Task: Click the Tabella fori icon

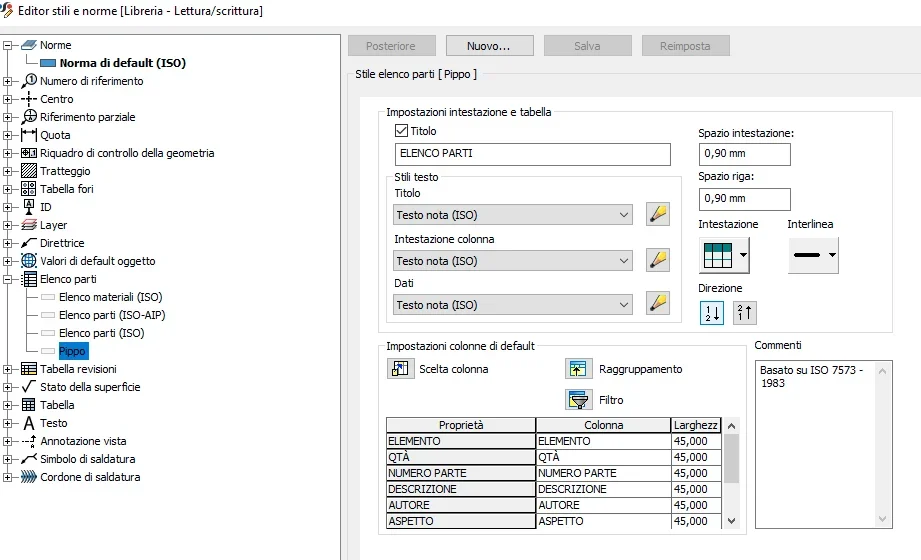Action: point(29,189)
